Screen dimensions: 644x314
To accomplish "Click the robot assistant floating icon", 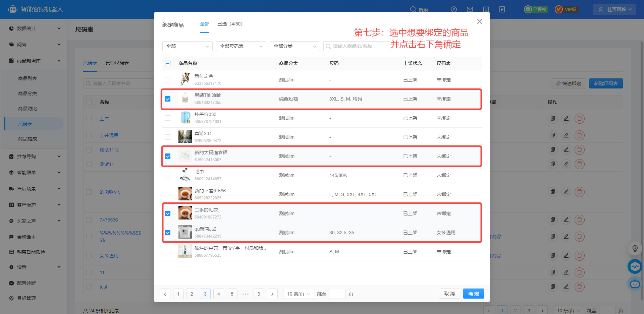I will pyautogui.click(x=635, y=284).
